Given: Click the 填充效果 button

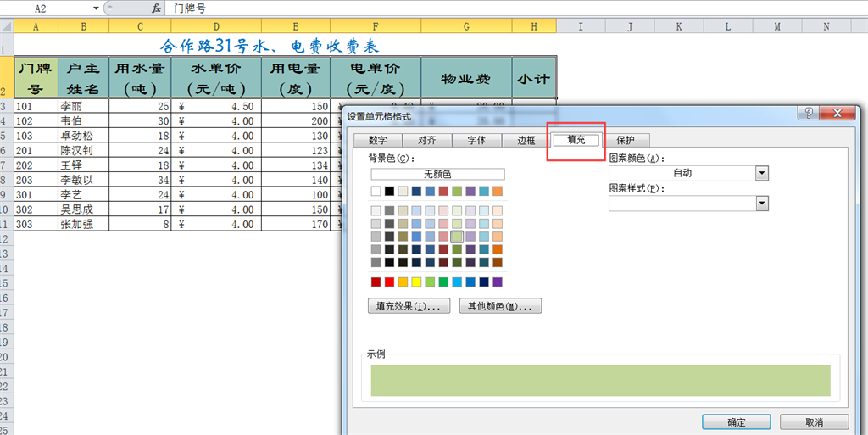Looking at the screenshot, I should click(x=409, y=306).
